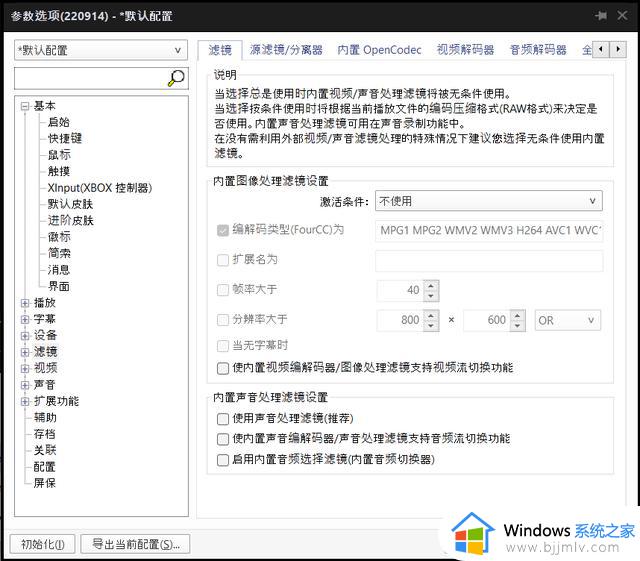This screenshot has width=640, height=561.
Task: Select 进阶皮肤 in settings tree
Action: point(71,220)
